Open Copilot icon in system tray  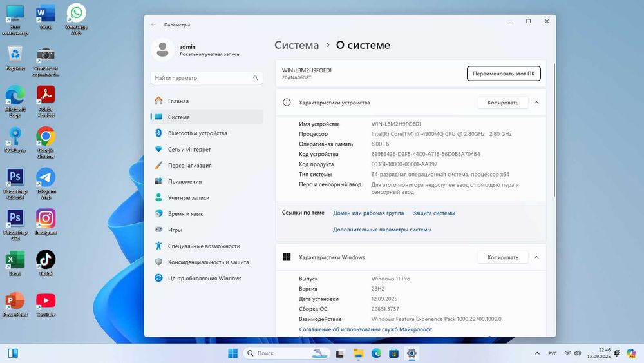pos(631,353)
